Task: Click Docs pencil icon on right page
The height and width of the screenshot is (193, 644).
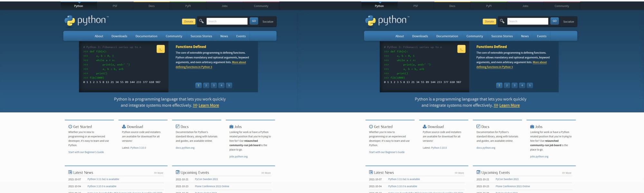Action: coord(478,126)
